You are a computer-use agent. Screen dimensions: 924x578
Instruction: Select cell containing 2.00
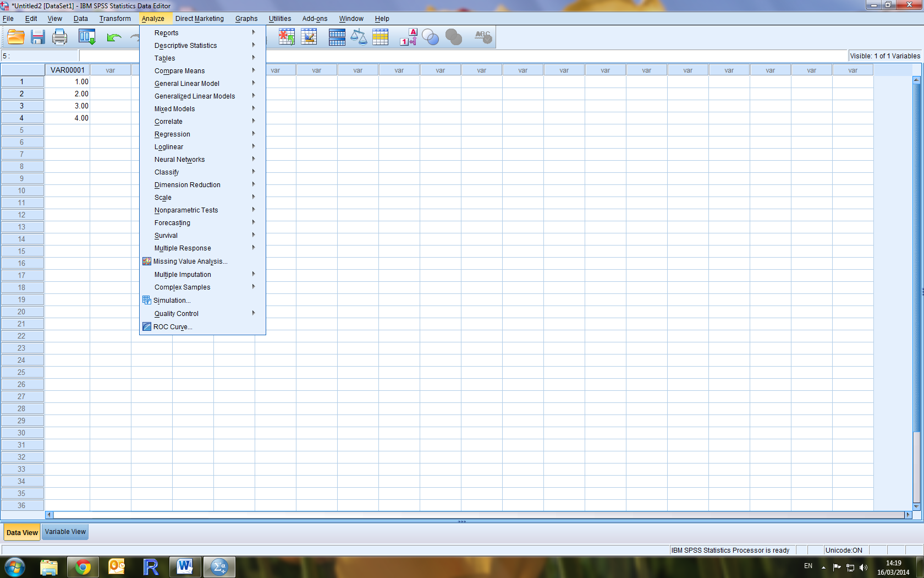pyautogui.click(x=68, y=94)
